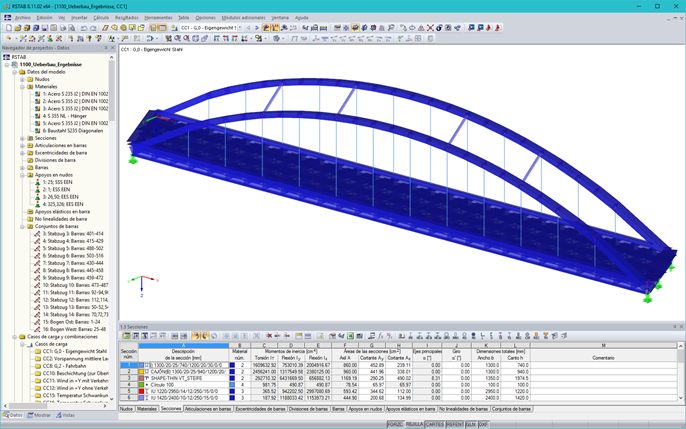Switch to the Materiales table tab
The width and height of the screenshot is (686, 429).
click(x=147, y=409)
